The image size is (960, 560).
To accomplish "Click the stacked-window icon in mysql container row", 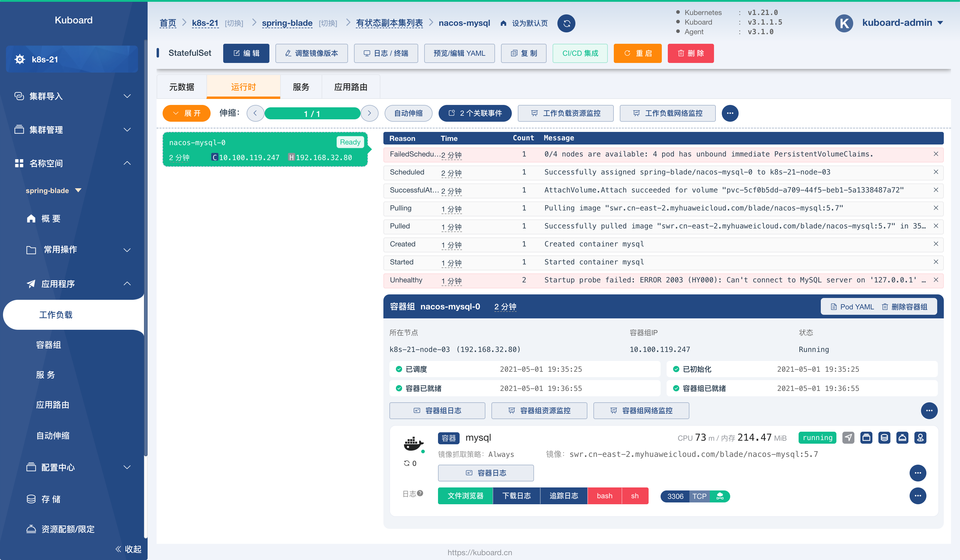I will pyautogui.click(x=866, y=437).
